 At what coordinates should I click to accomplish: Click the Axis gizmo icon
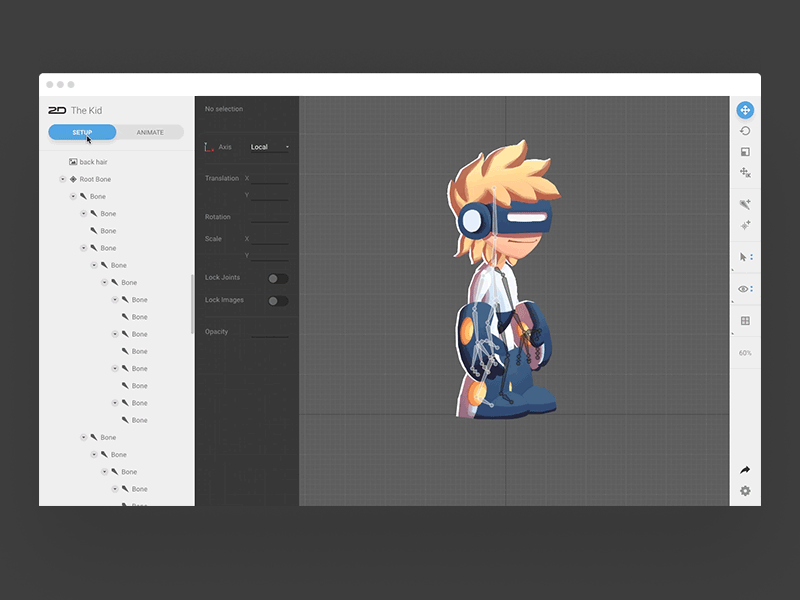209,147
